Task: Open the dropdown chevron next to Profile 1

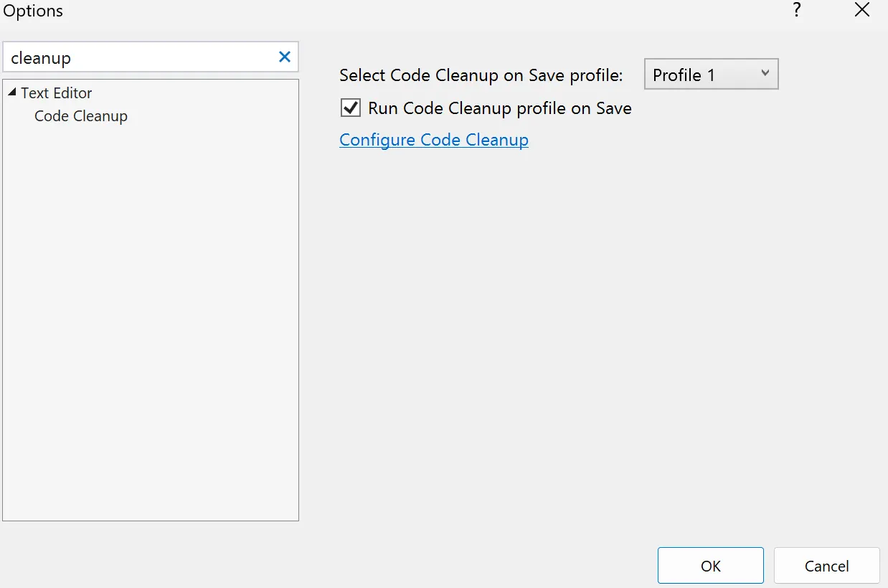Action: [765, 74]
